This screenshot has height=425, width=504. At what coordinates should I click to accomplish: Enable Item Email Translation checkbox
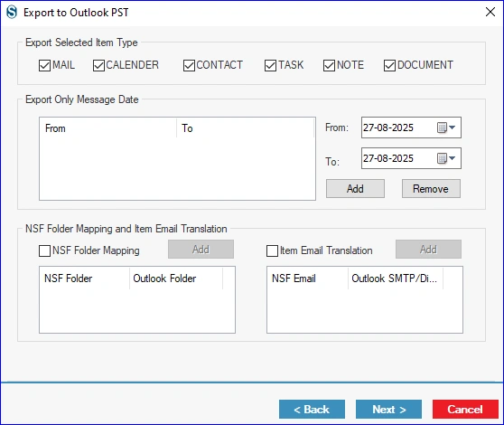(x=272, y=250)
